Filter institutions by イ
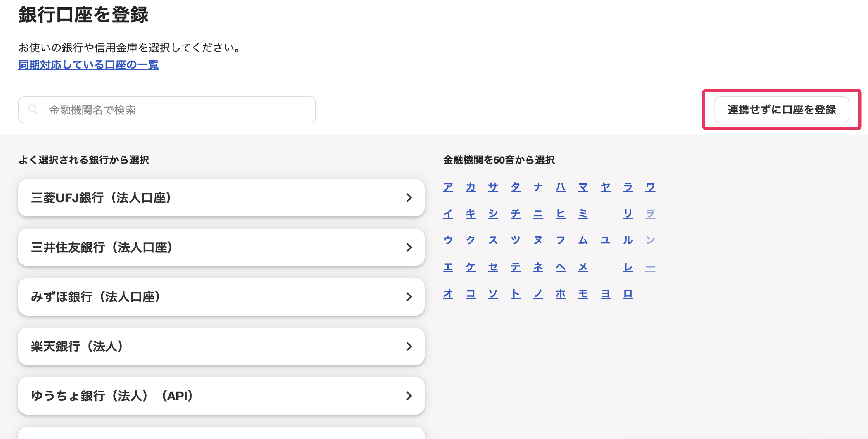 coord(448,214)
